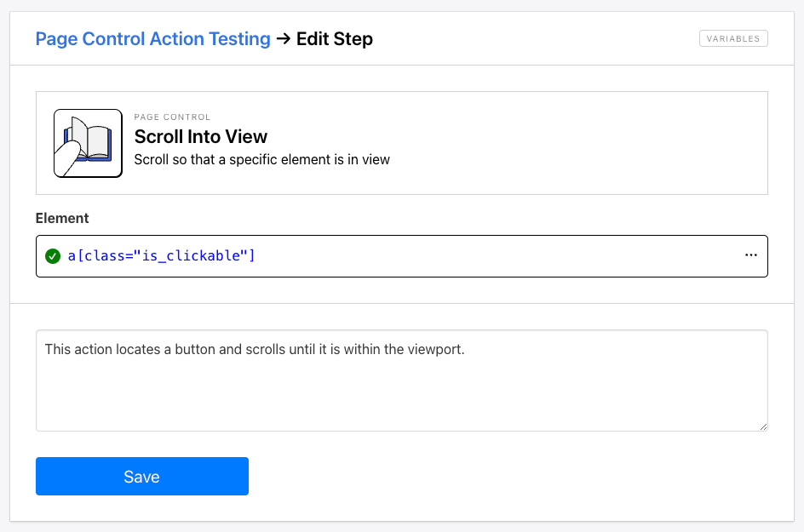This screenshot has height=532, width=804.
Task: Open the three-dot menu in the Element field
Action: tap(750, 255)
